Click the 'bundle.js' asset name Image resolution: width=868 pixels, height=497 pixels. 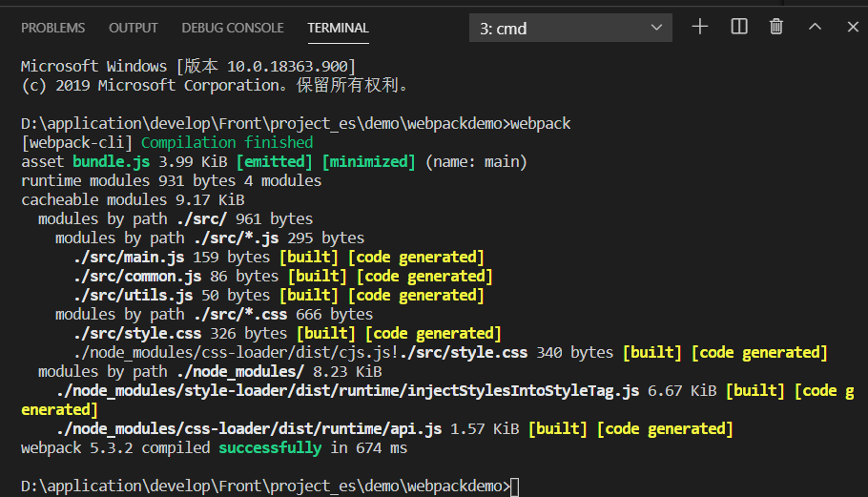pyautogui.click(x=112, y=161)
